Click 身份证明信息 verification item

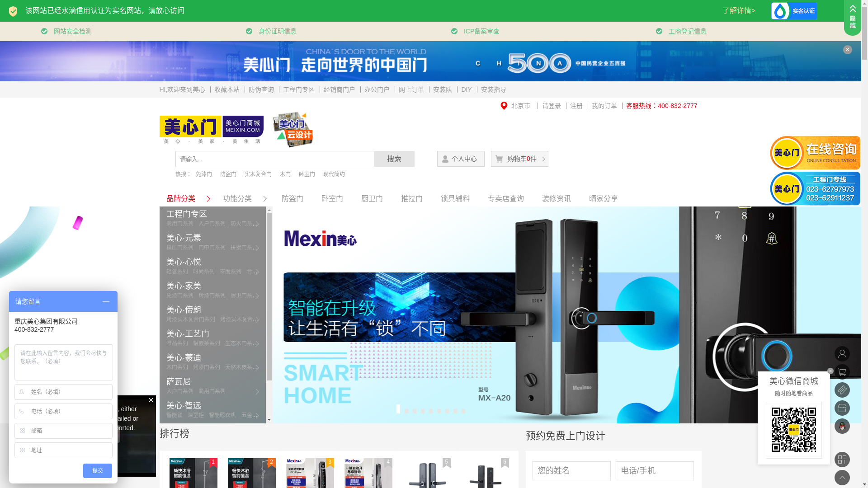point(277,31)
